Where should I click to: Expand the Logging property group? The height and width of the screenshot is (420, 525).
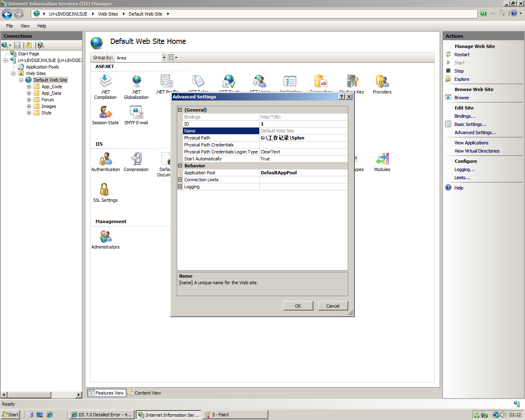[180, 187]
